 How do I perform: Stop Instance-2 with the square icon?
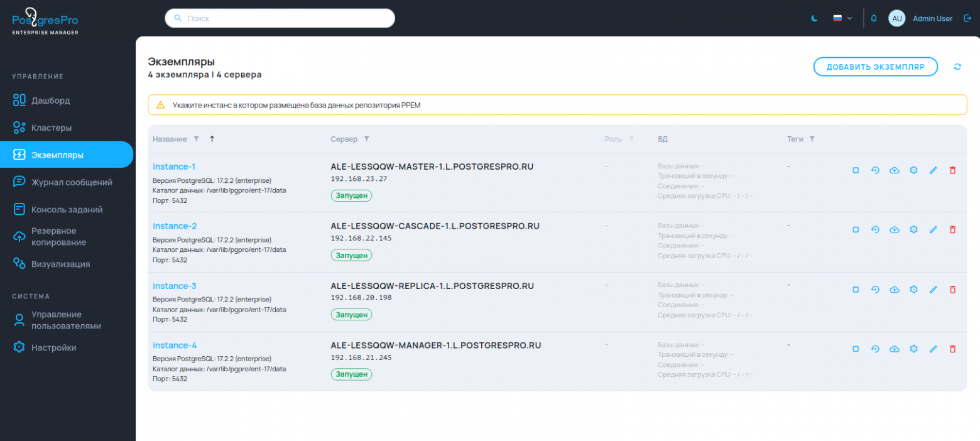(856, 230)
